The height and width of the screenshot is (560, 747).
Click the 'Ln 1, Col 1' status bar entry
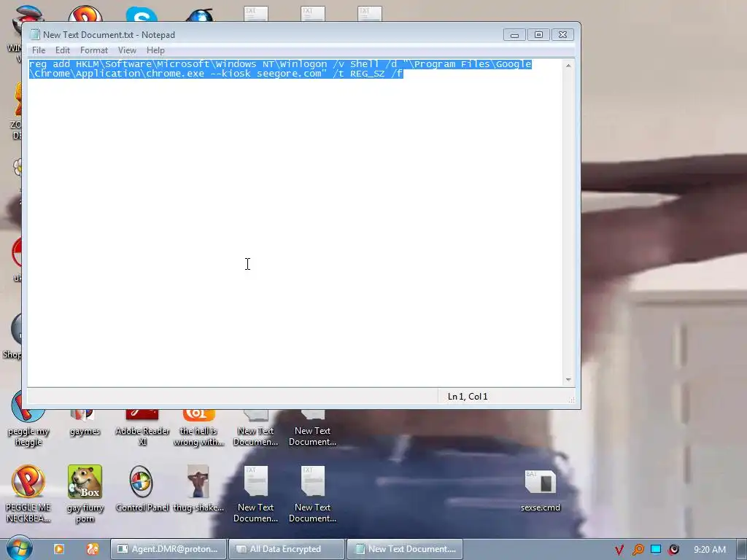pos(468,396)
